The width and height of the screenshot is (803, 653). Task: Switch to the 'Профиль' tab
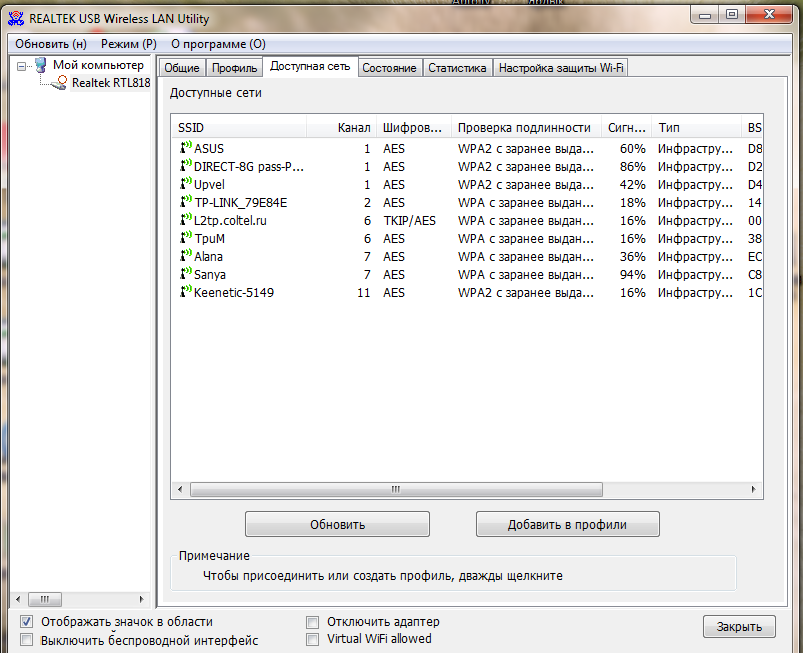point(235,68)
